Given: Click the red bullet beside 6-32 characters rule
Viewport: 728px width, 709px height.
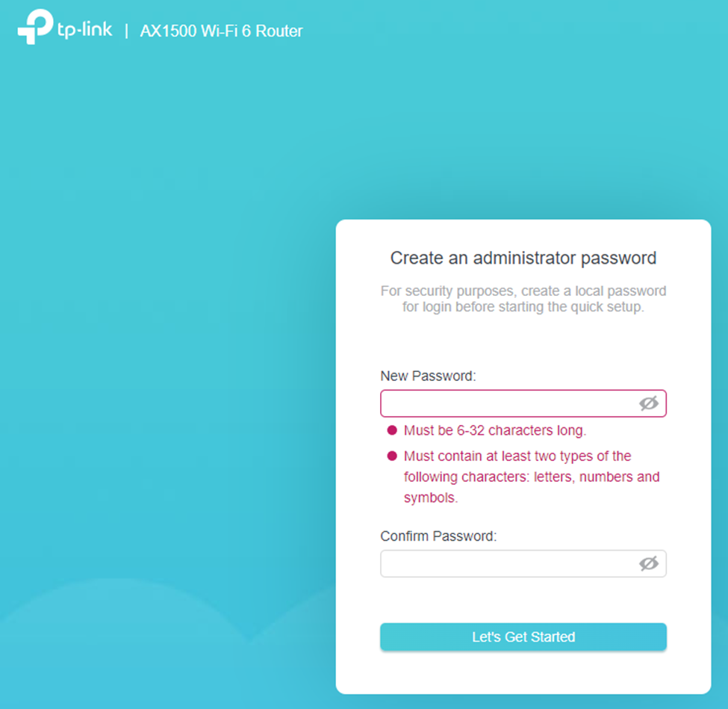Looking at the screenshot, I should (391, 430).
